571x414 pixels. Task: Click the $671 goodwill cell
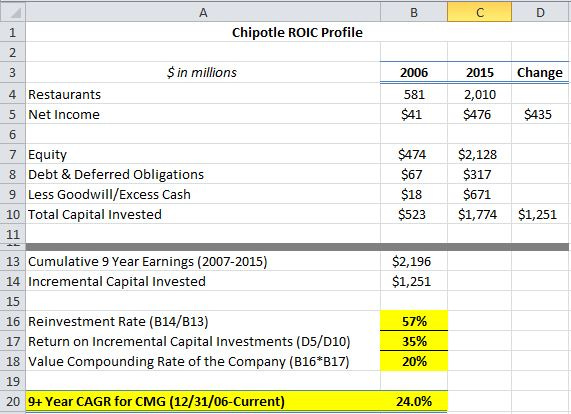click(480, 194)
